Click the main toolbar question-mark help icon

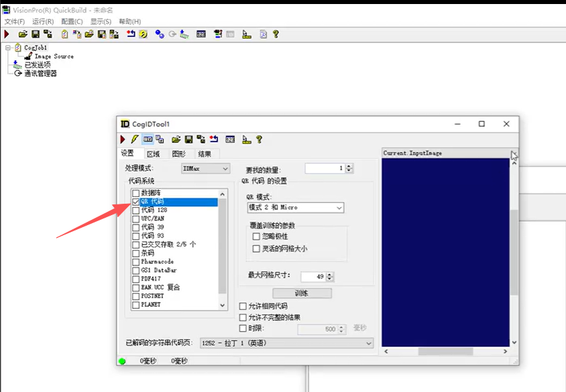point(276,34)
